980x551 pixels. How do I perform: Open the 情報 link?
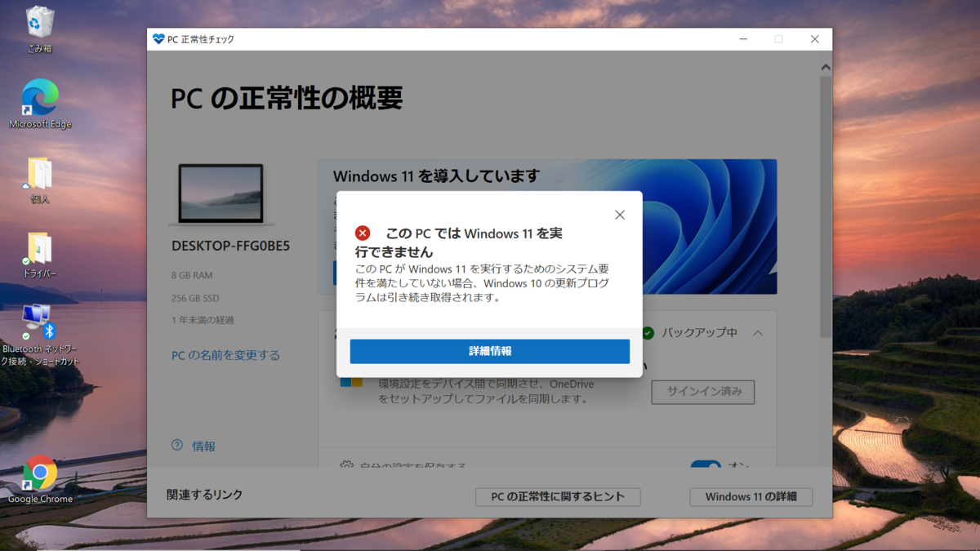coord(204,447)
